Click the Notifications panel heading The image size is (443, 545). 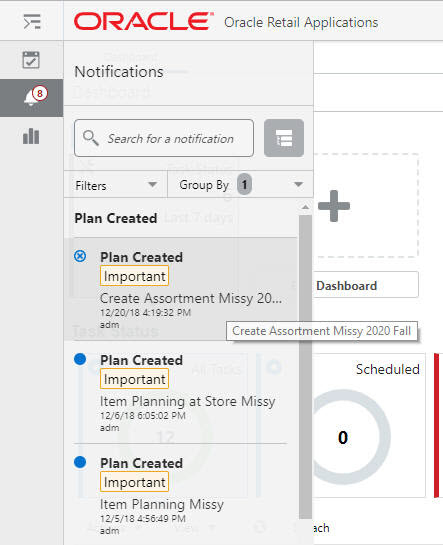point(119,72)
